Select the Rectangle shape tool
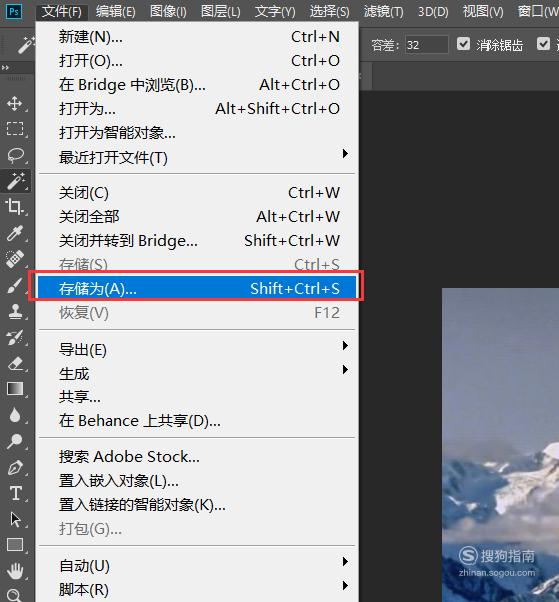The width and height of the screenshot is (559, 602). click(x=15, y=545)
